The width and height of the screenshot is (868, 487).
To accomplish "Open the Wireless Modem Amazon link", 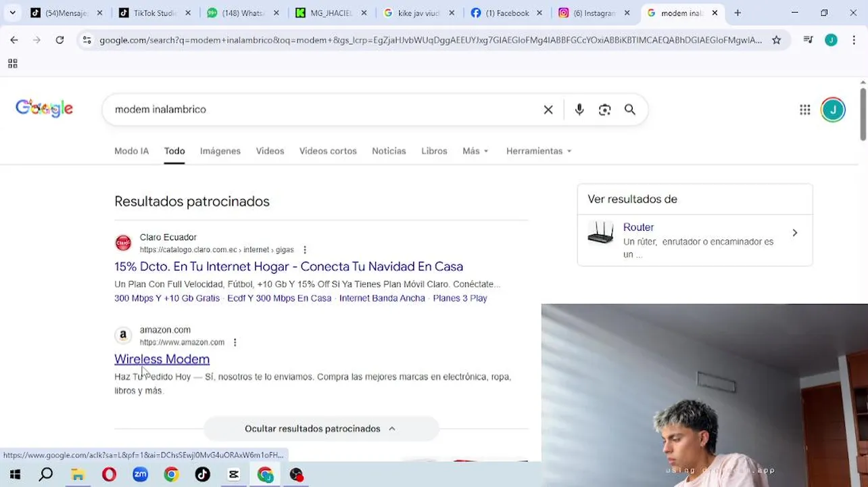I will (162, 359).
